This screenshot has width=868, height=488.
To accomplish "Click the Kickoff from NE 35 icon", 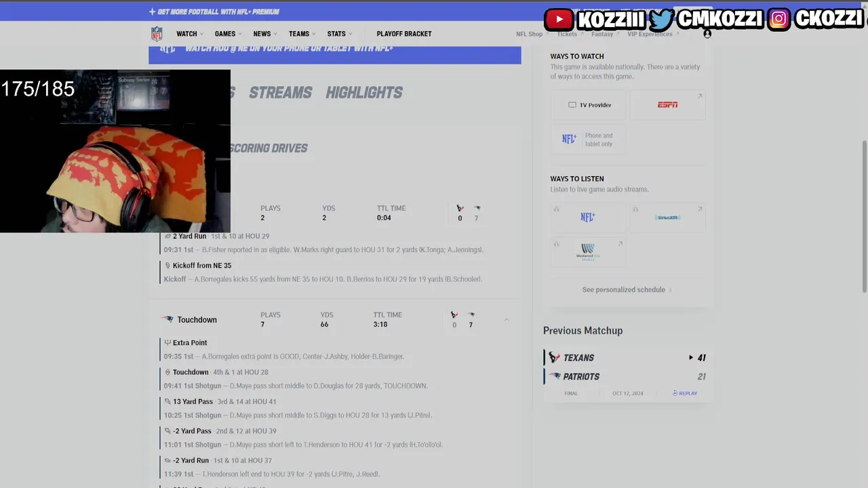I will click(167, 266).
